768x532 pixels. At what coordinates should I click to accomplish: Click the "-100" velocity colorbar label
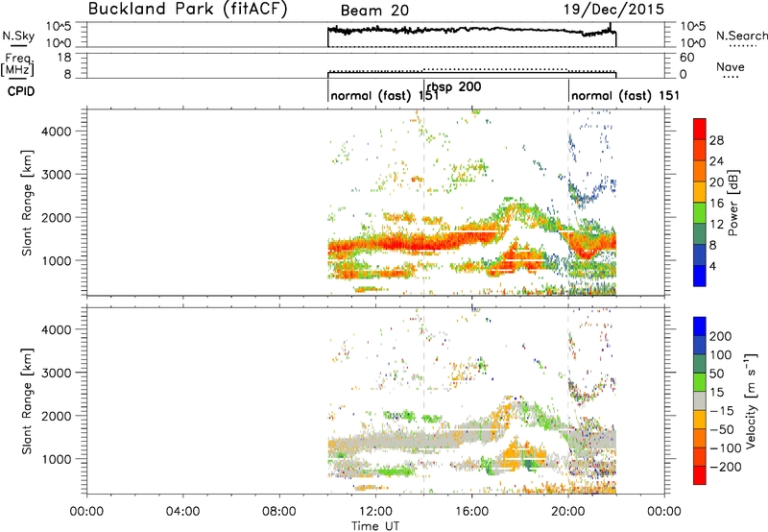(725, 447)
